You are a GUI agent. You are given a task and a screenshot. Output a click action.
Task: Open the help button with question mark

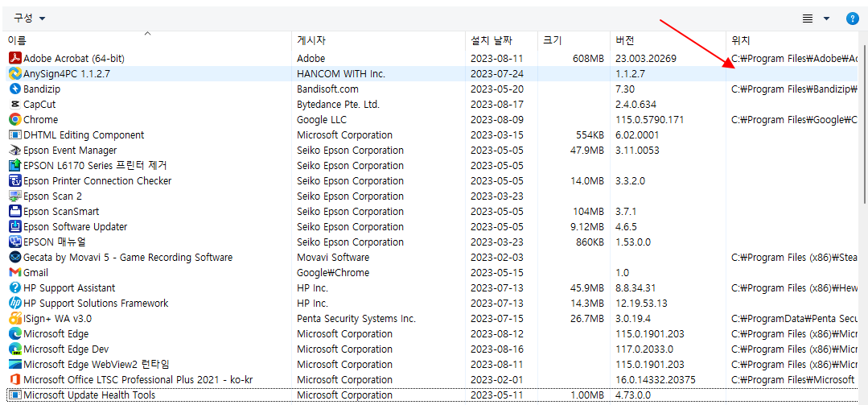[x=852, y=19]
